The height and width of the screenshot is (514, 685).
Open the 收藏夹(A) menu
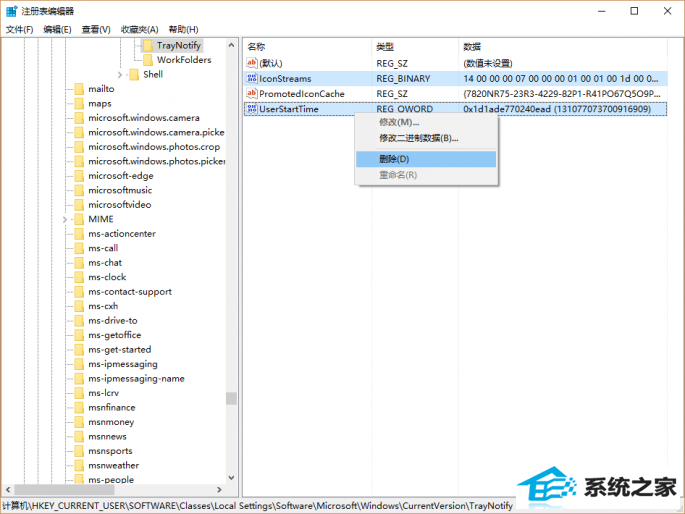[139, 29]
